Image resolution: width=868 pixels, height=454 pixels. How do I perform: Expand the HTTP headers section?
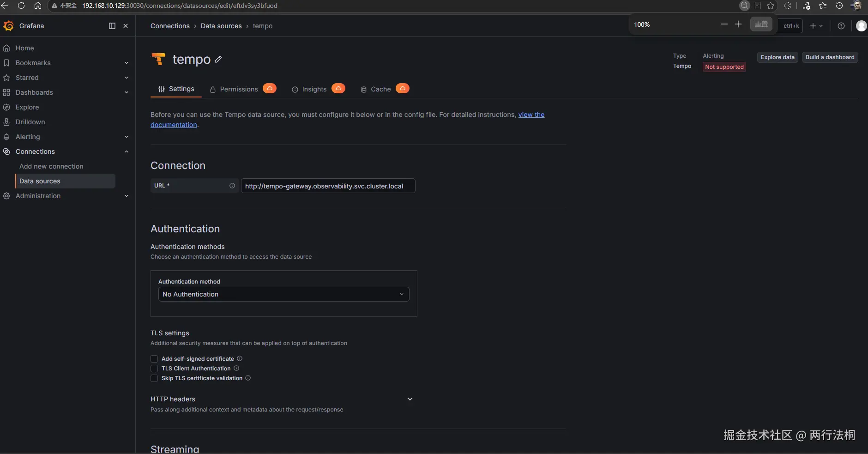point(410,399)
